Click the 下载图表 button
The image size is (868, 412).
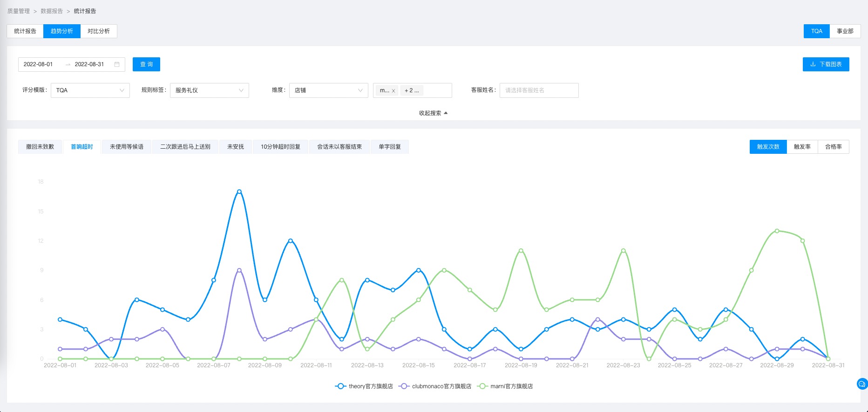[x=826, y=64]
